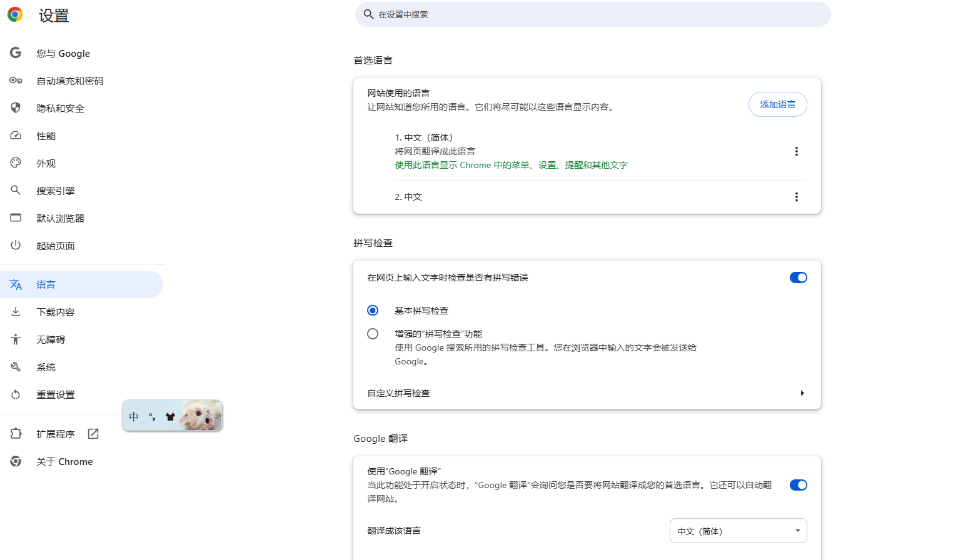The height and width of the screenshot is (560, 958).
Task: Click the speedometer icon for 性能
Action: pos(16,135)
